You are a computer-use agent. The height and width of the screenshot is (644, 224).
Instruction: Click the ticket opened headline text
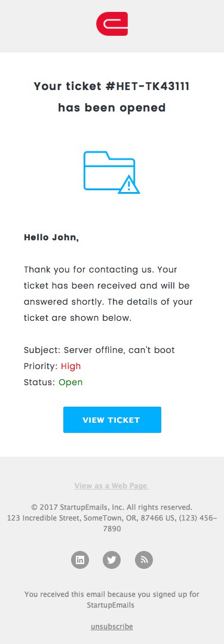[112, 97]
